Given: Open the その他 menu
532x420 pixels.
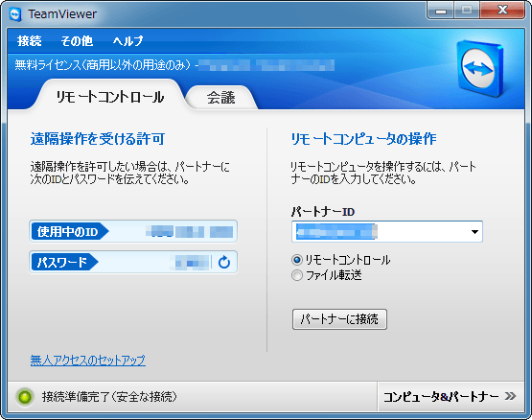Looking at the screenshot, I should coord(77,41).
